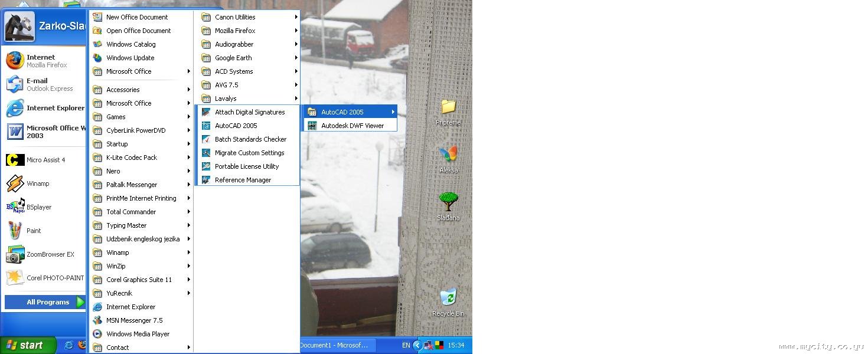
Task: Open Mozilla Firefox from the pinned Internet entry
Action: (x=45, y=61)
